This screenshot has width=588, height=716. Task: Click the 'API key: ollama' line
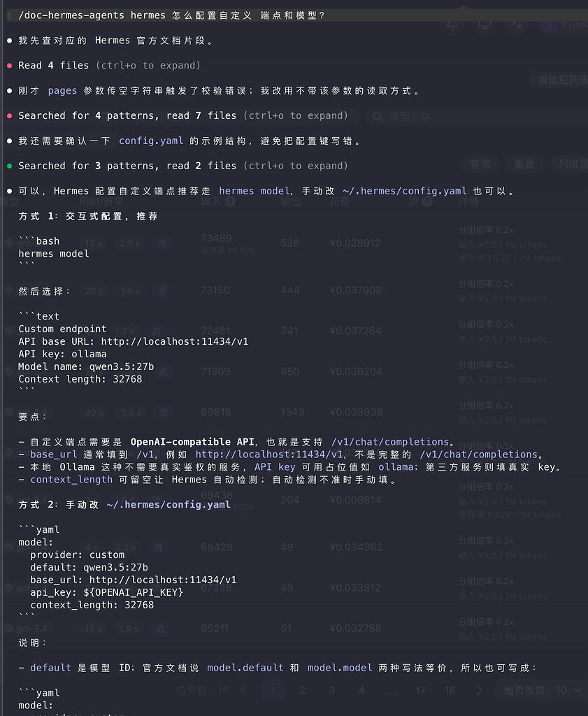tap(62, 354)
